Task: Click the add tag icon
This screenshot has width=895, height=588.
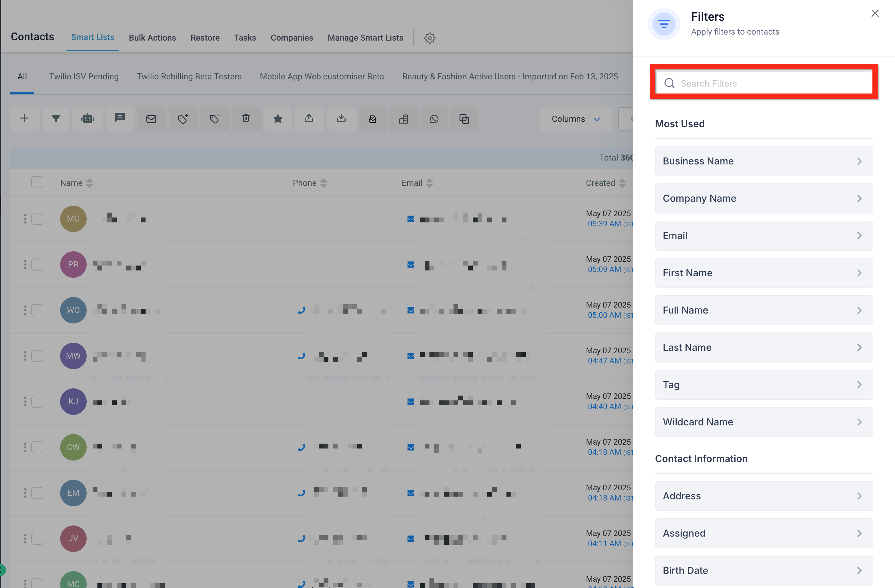Action: [183, 119]
